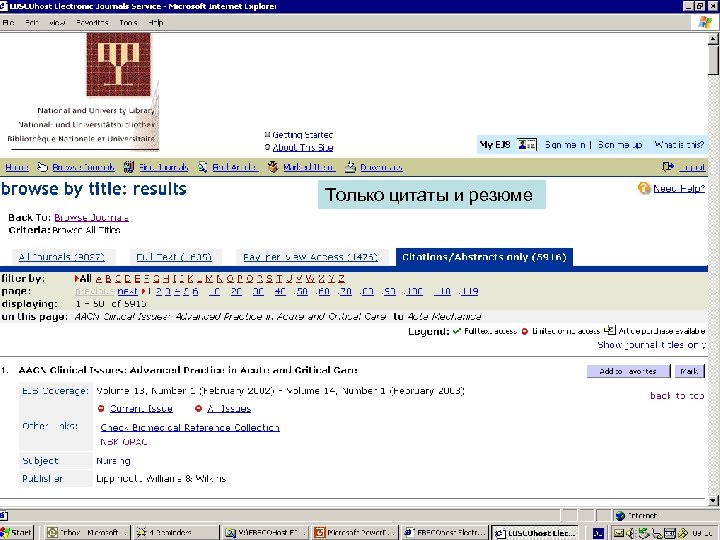Click the Getting Started link
This screenshot has width=720, height=540.
(x=303, y=135)
